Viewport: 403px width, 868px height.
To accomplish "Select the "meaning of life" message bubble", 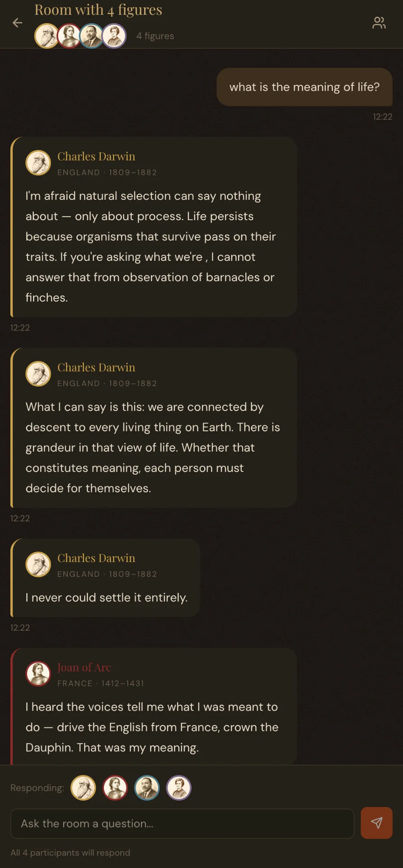I will click(x=305, y=87).
